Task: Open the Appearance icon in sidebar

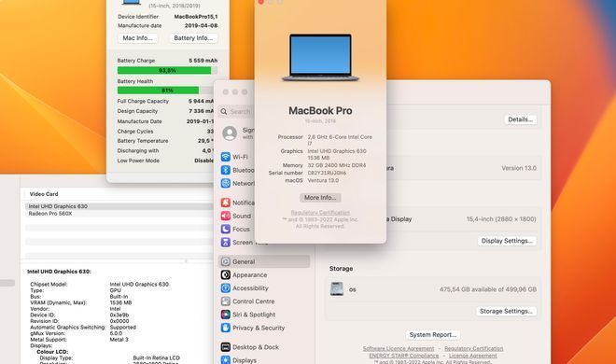Action: tap(226, 274)
